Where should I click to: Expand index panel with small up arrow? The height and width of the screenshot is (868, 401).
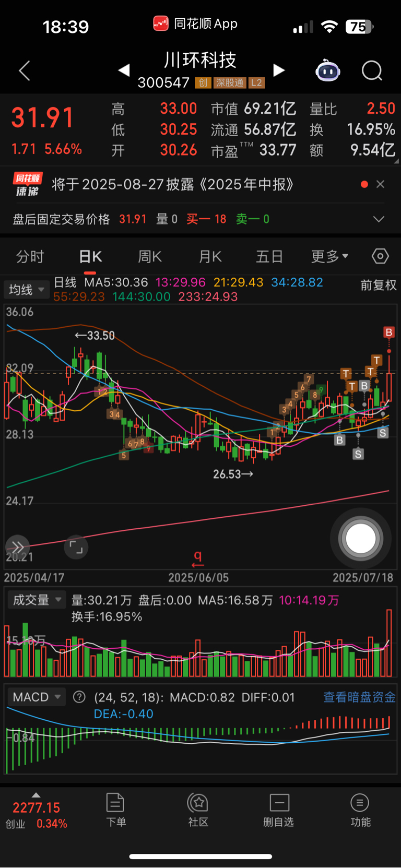coord(36,795)
